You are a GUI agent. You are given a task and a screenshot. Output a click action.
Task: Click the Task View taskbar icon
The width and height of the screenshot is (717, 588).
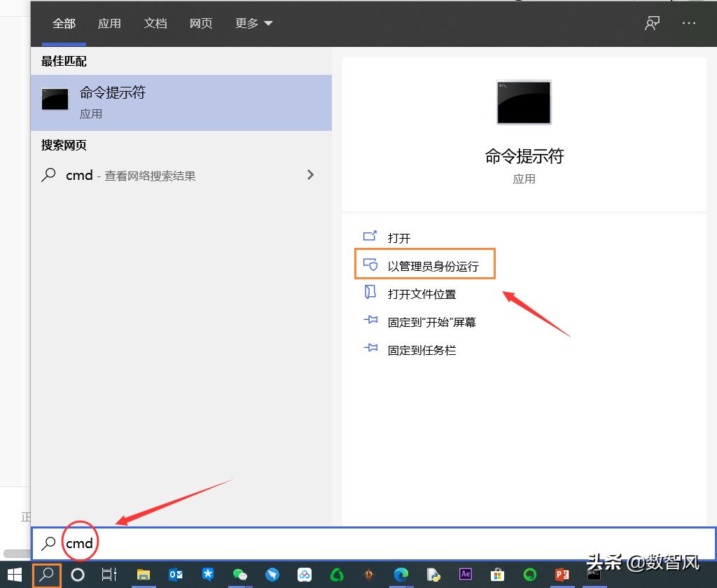click(x=109, y=575)
